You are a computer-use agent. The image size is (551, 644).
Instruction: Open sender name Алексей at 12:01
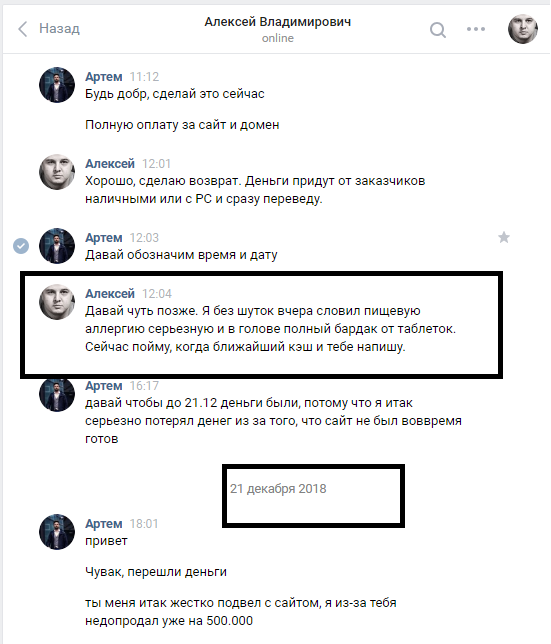click(x=110, y=163)
